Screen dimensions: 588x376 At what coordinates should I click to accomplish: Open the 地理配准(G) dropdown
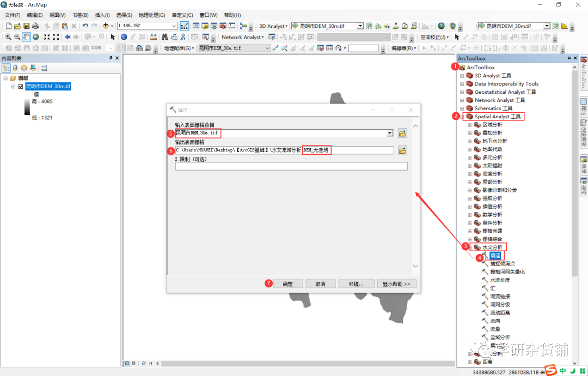[x=179, y=48]
